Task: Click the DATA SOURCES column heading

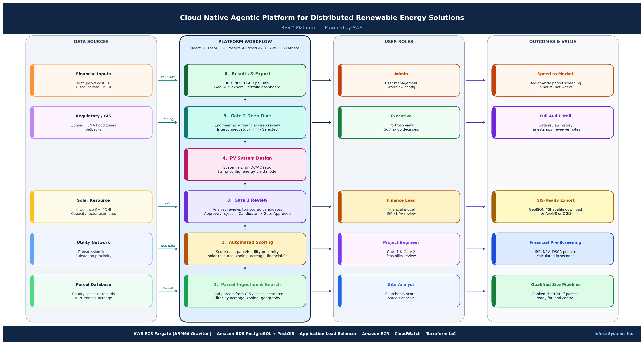Action: tap(91, 42)
